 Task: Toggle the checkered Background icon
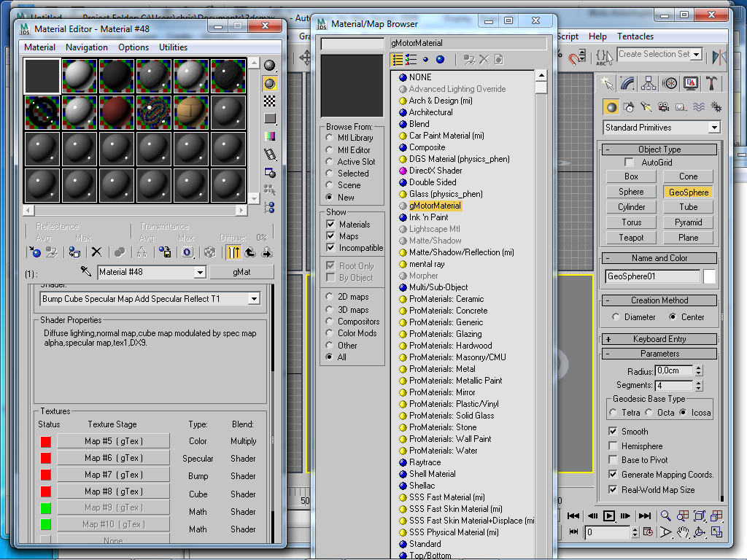(270, 101)
